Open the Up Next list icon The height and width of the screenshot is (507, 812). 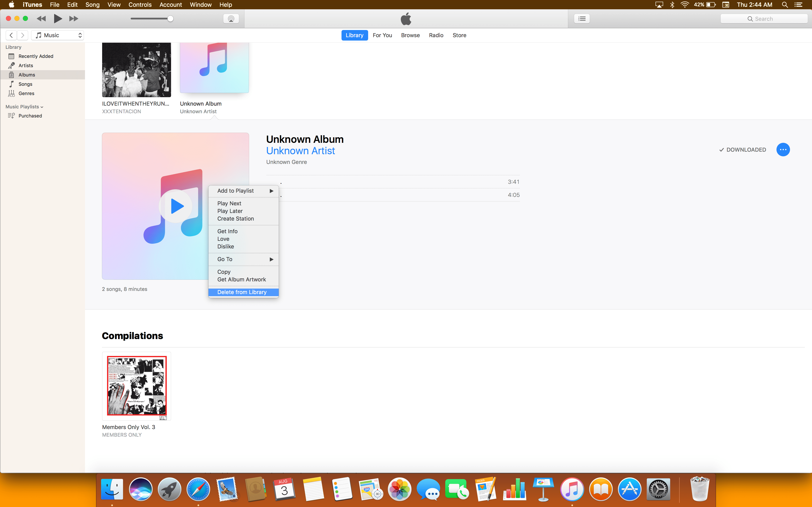pyautogui.click(x=582, y=19)
